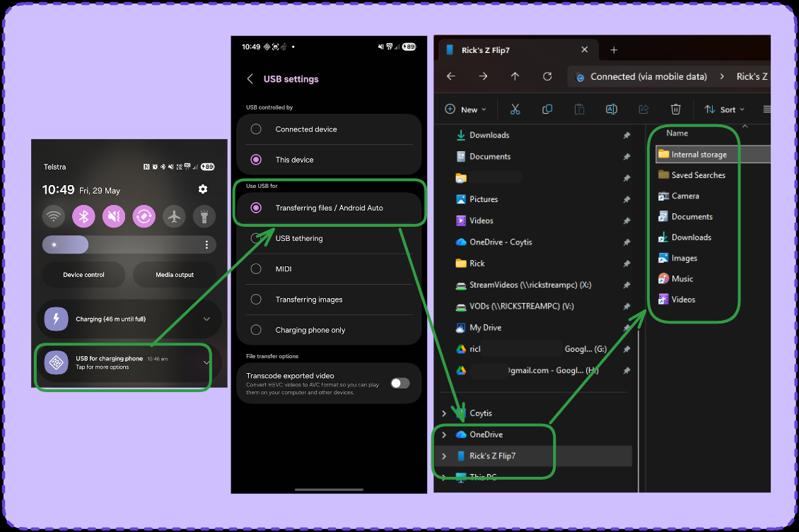
Task: Select MIDI USB mode
Action: point(329,268)
